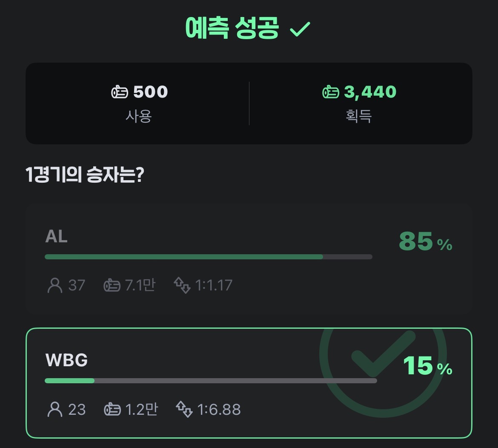Viewport: 498px width, 448px height.
Task: Click the 예측 성공 heading text
Action: [232, 29]
